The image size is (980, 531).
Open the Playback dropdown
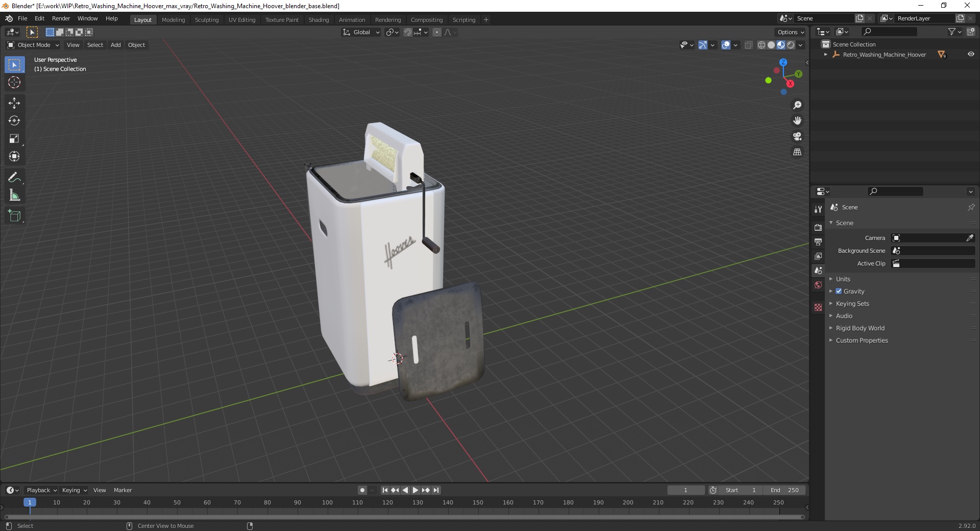pyautogui.click(x=41, y=490)
